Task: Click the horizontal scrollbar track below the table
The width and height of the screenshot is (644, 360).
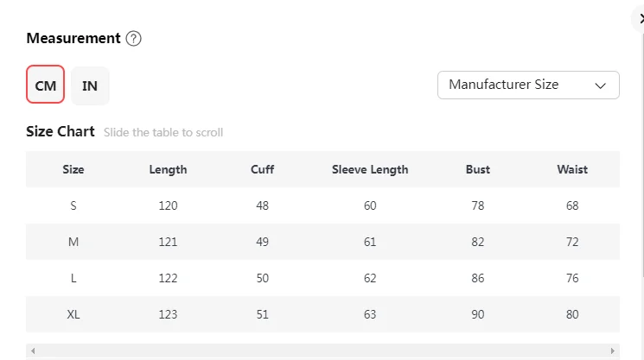Action: tap(322, 351)
